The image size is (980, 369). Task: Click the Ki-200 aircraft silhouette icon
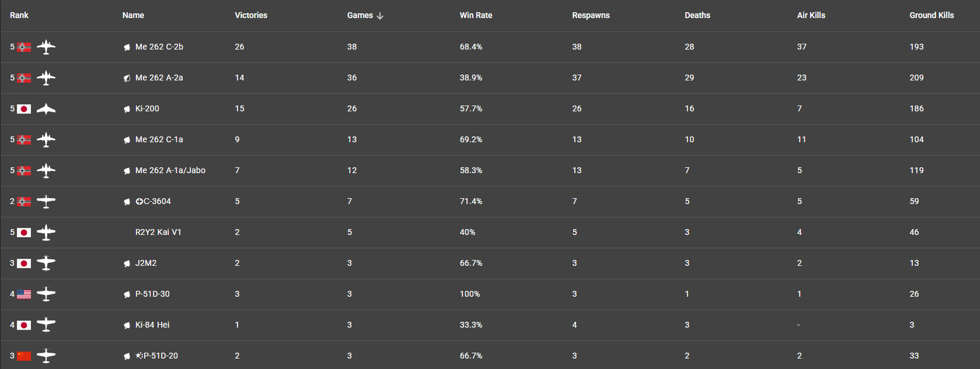(x=46, y=109)
